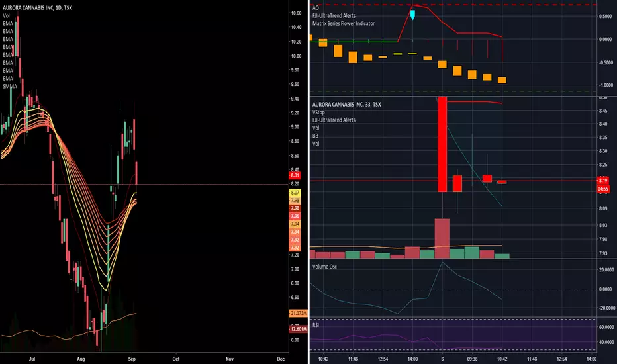
Task: Click the VStop indicator label
Action: point(318,112)
